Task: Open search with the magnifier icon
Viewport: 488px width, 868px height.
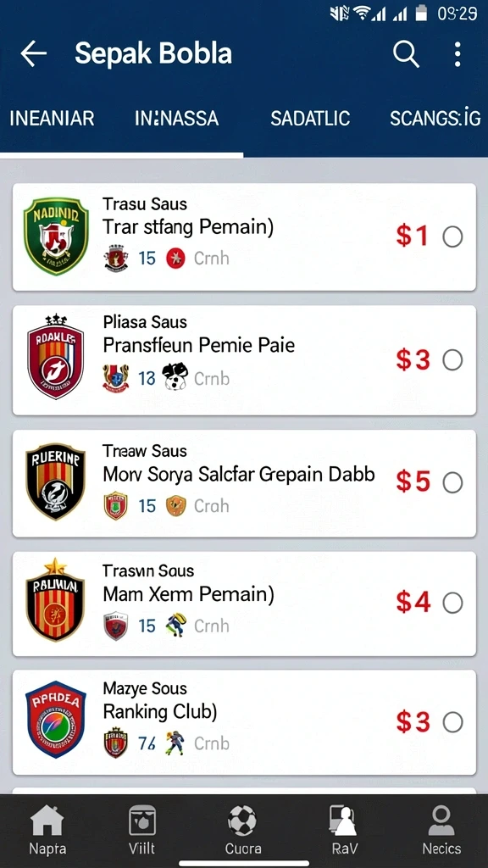Action: [406, 53]
